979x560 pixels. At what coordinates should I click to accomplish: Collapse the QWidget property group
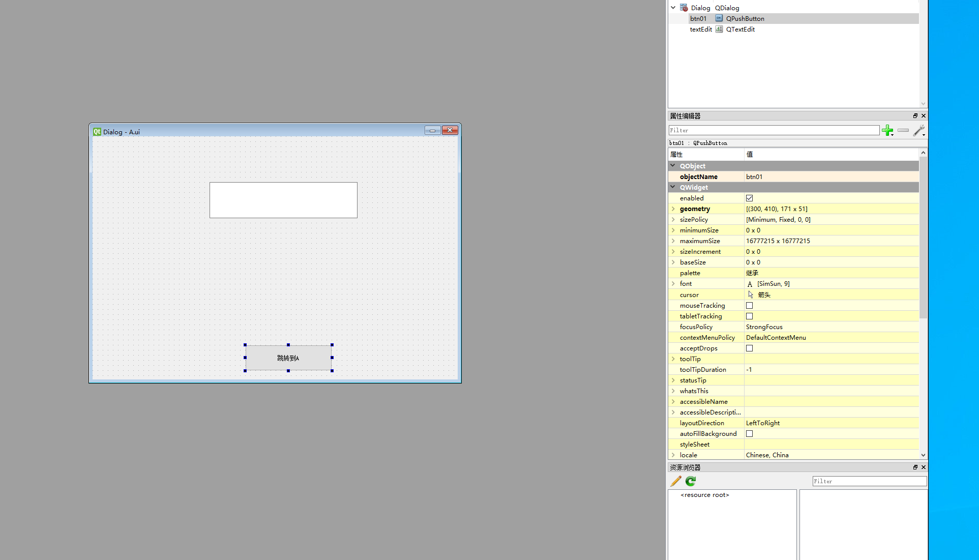click(673, 187)
